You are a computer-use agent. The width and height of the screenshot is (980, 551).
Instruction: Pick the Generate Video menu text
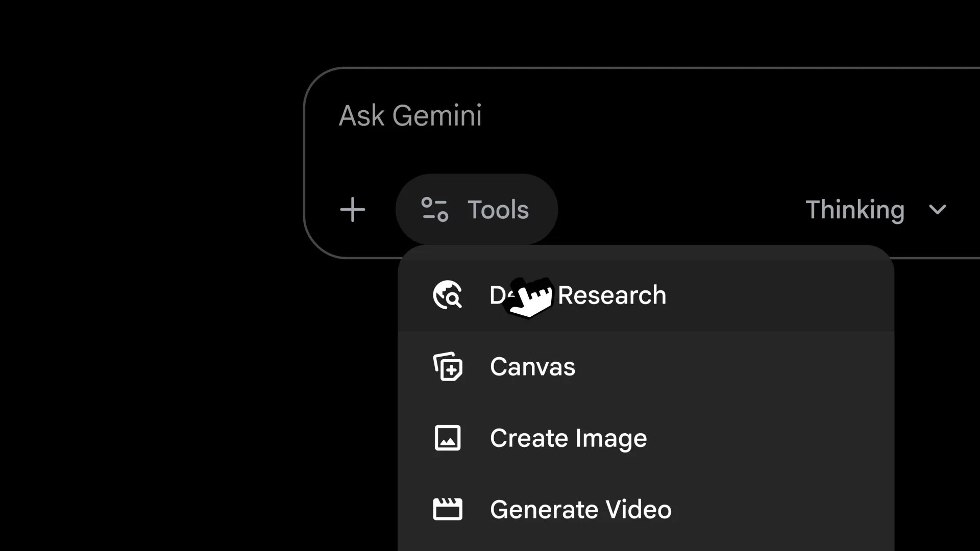[580, 510]
